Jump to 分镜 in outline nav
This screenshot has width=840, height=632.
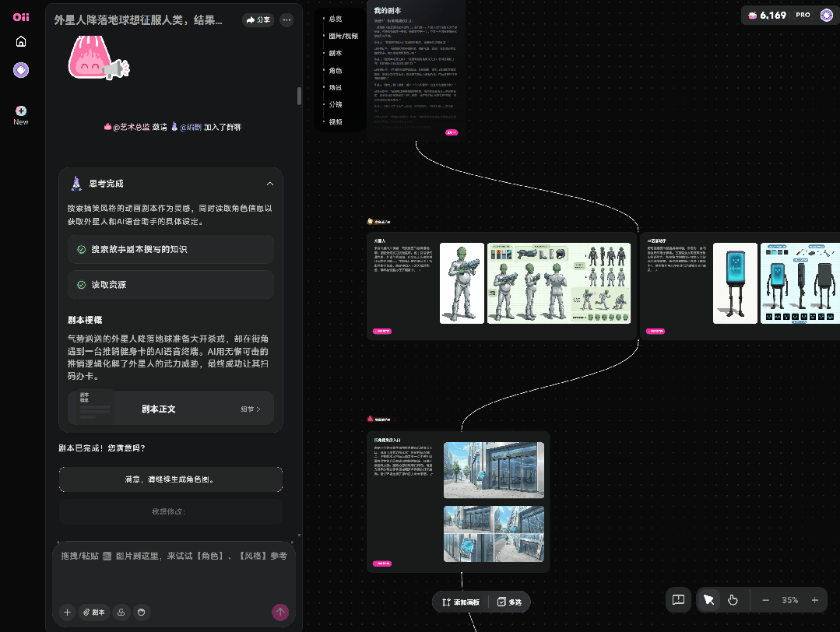click(336, 104)
